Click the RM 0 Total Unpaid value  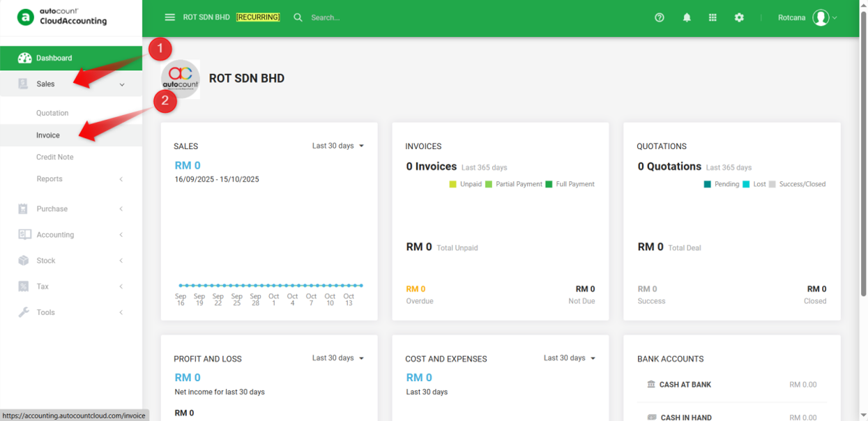tap(419, 247)
